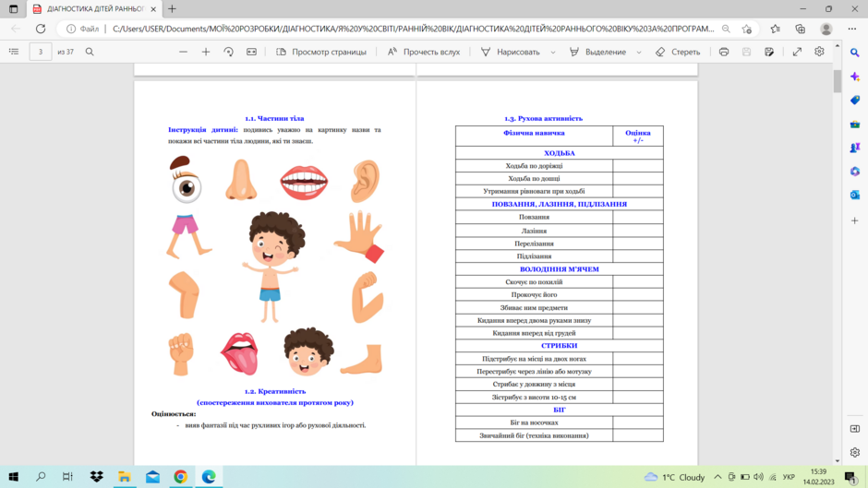Expand the Нарисовать dropdown arrow
The image size is (868, 488).
point(553,52)
